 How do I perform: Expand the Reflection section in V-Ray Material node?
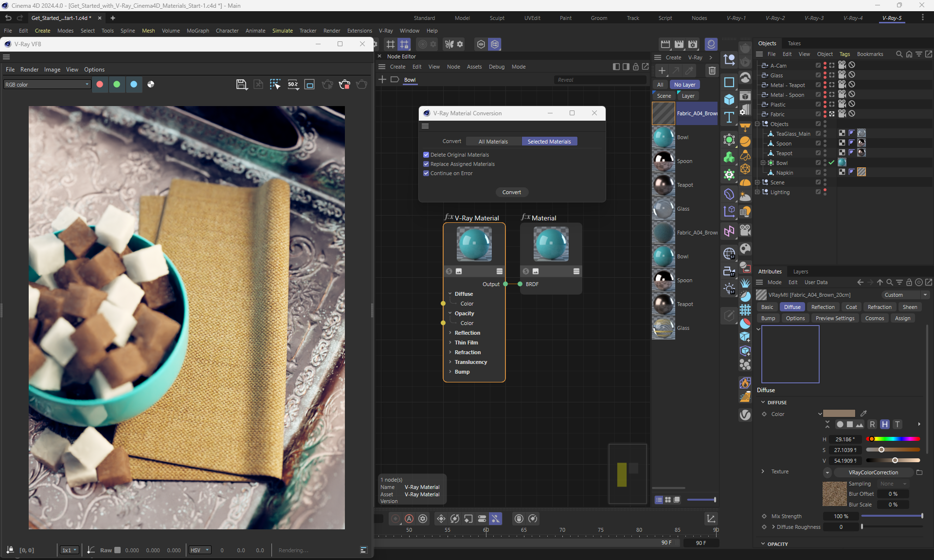tap(450, 333)
